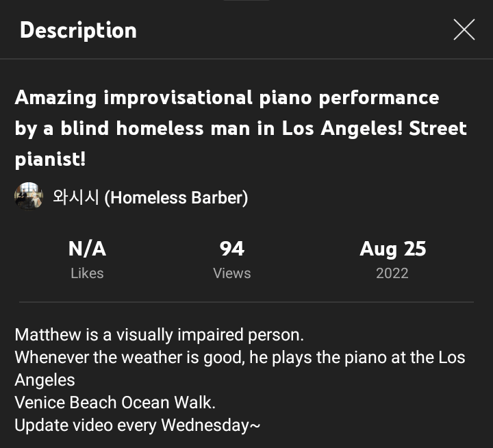493x448 pixels.
Task: Tap the Aug 25 upload date
Action: coord(392,249)
